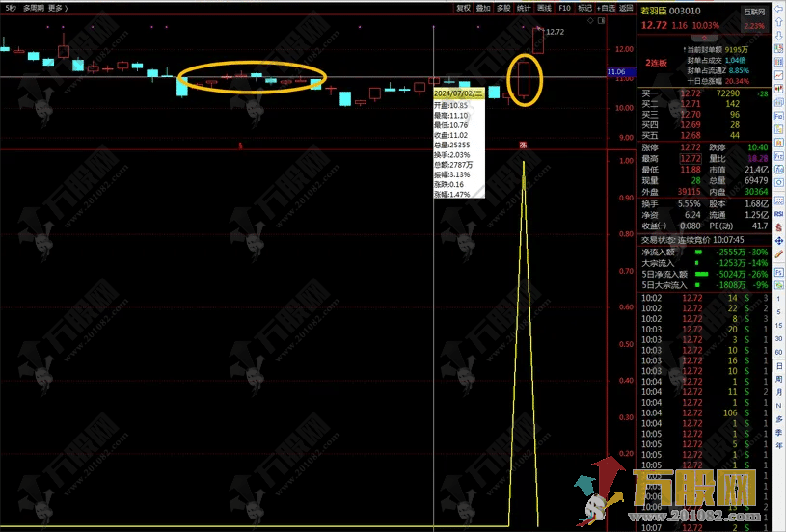The height and width of the screenshot is (532, 786).
Task: Select the 买一 bid row
Action: (704, 93)
